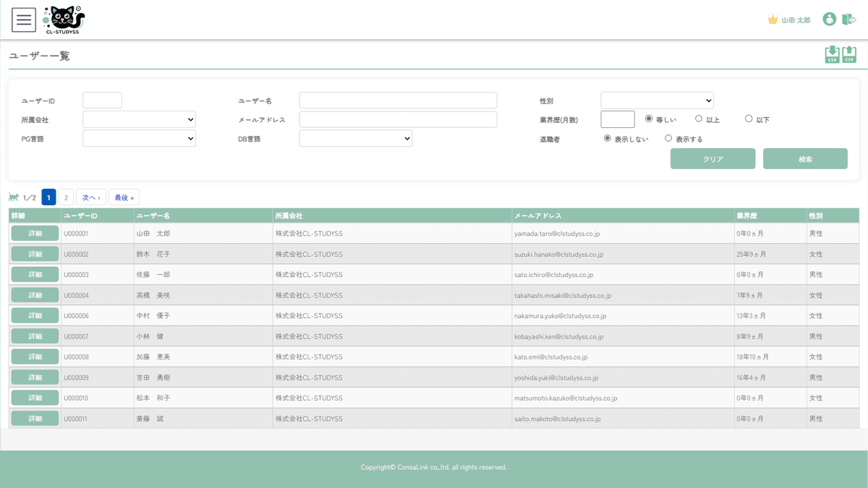Click the gold crown icon
Viewport: 868px width, 488px height.
coord(773,20)
